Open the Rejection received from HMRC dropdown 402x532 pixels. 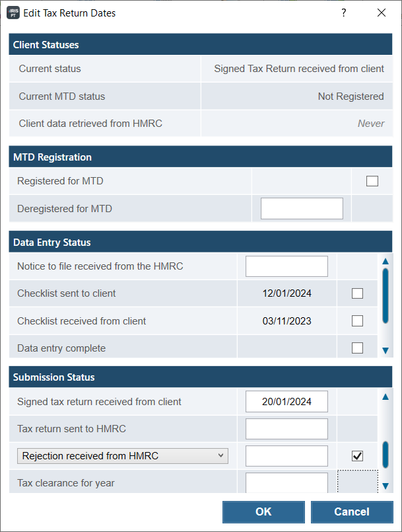(123, 456)
